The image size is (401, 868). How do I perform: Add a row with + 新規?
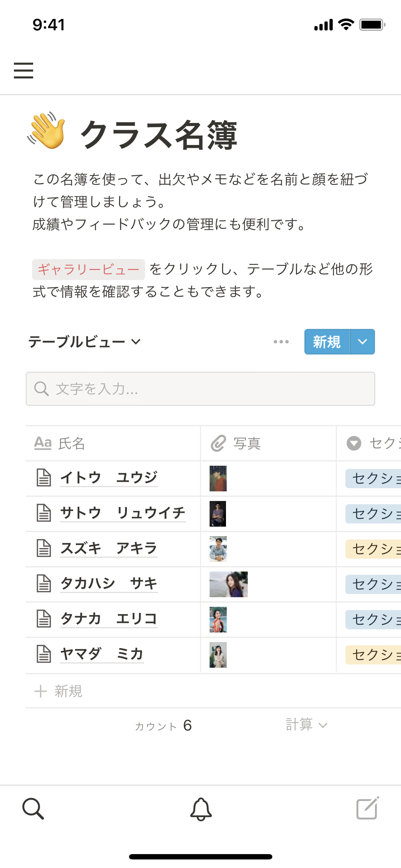[59, 691]
